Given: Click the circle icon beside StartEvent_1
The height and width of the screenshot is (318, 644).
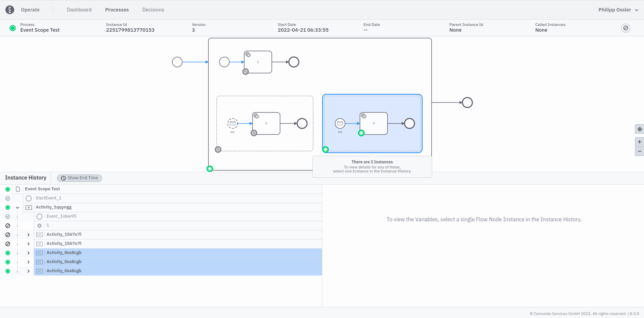Looking at the screenshot, I should click(29, 198).
